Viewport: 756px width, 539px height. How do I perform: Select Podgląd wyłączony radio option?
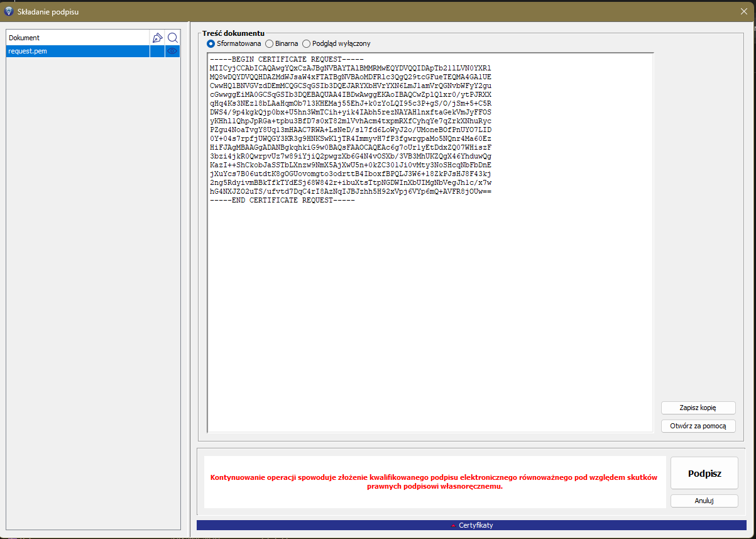click(307, 44)
